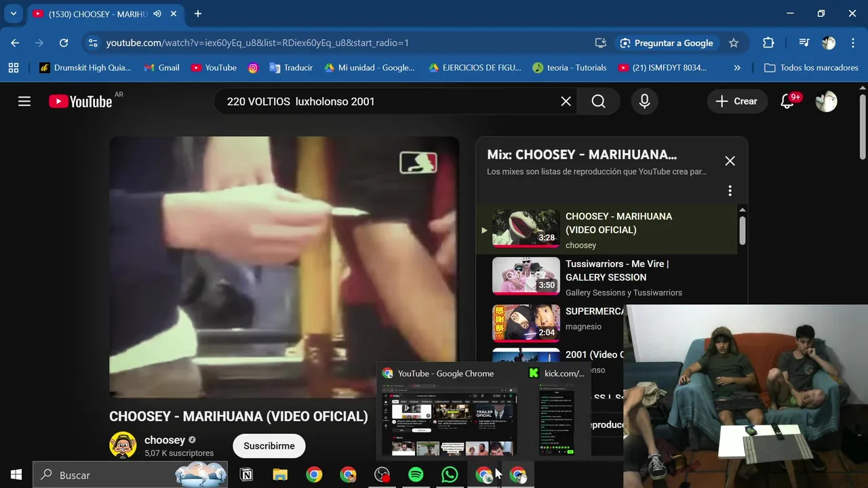This screenshot has height=488, width=868.
Task: Open the Windows Start menu
Action: point(16,474)
